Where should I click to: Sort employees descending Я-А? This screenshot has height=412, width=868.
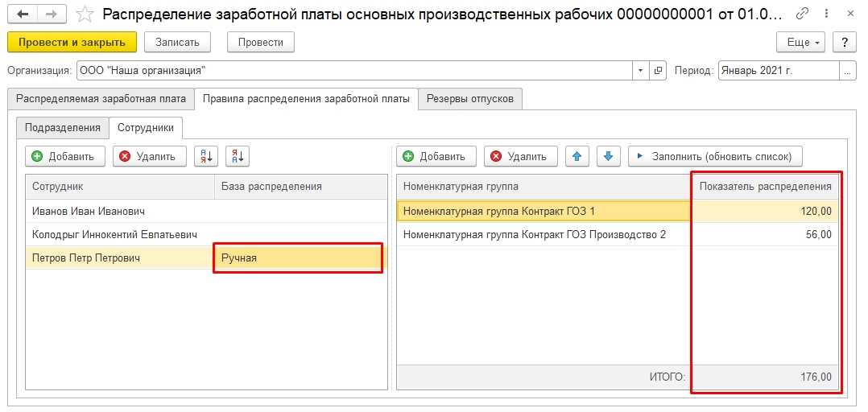238,156
